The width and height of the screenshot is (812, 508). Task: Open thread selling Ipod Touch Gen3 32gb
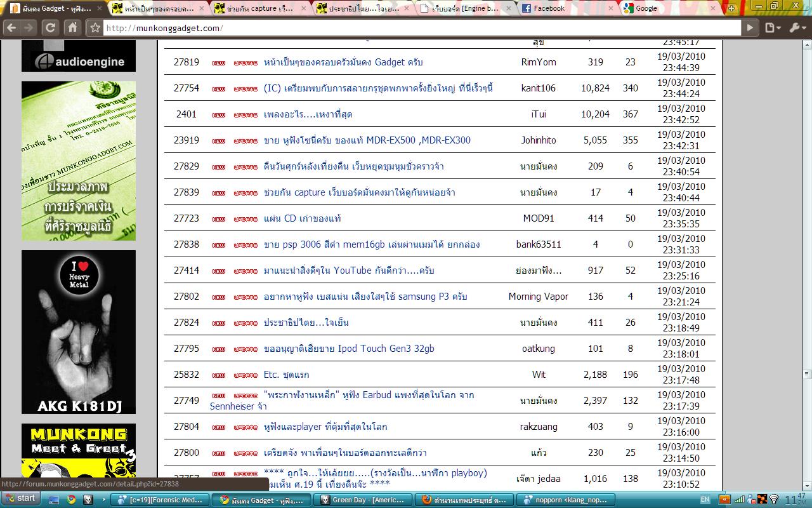pos(349,349)
